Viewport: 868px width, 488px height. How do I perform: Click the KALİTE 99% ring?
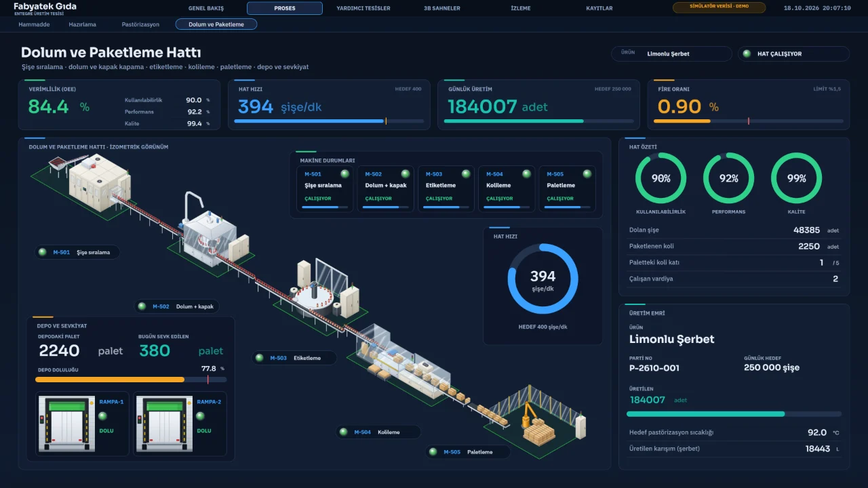796,178
